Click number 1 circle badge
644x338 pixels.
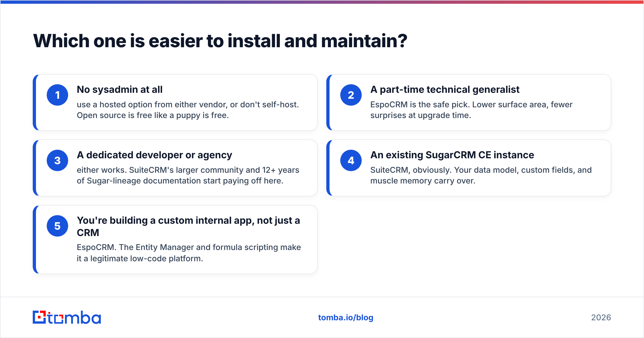57,95
